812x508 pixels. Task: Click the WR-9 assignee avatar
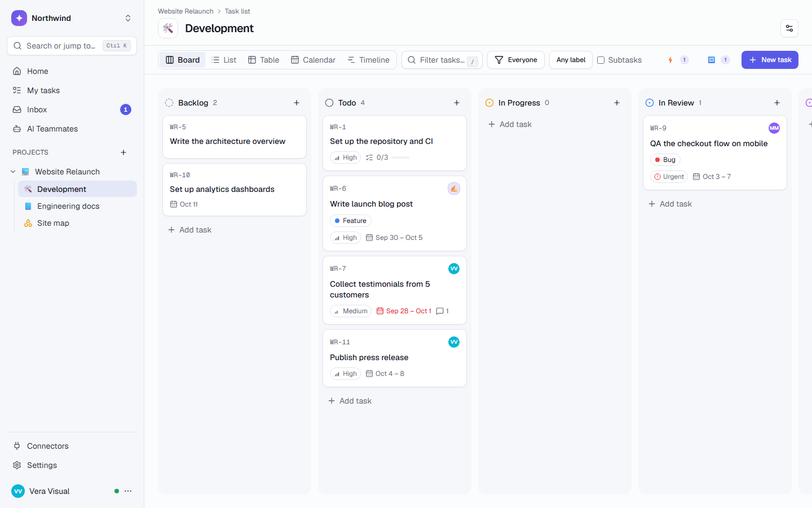(x=774, y=128)
